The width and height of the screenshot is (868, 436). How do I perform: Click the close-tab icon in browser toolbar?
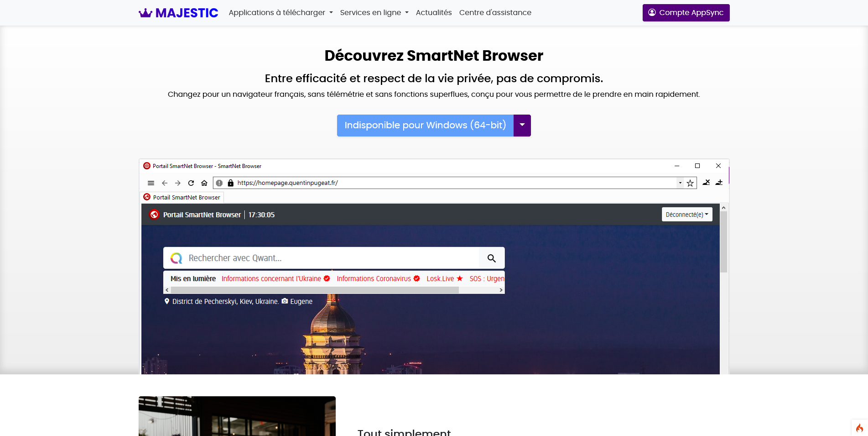tap(706, 183)
